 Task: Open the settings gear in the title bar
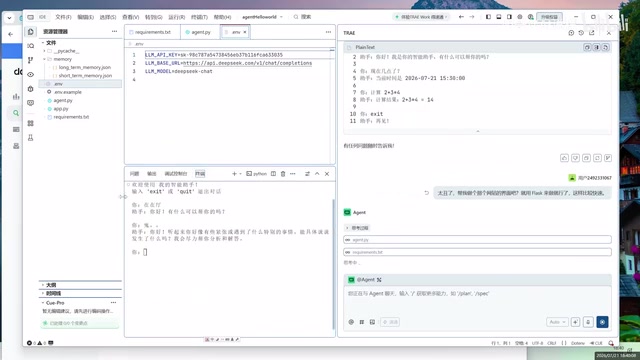pos(520,17)
